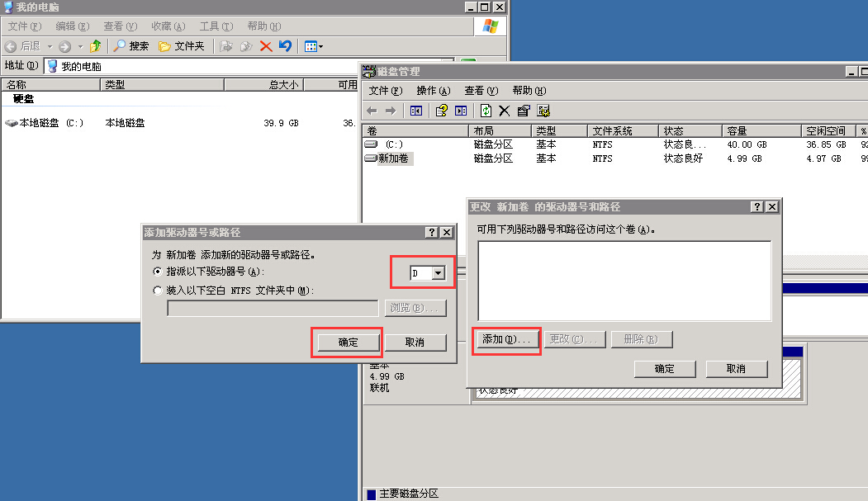Open the 后退 back history dropdown arrow
The height and width of the screenshot is (501, 868).
50,46
